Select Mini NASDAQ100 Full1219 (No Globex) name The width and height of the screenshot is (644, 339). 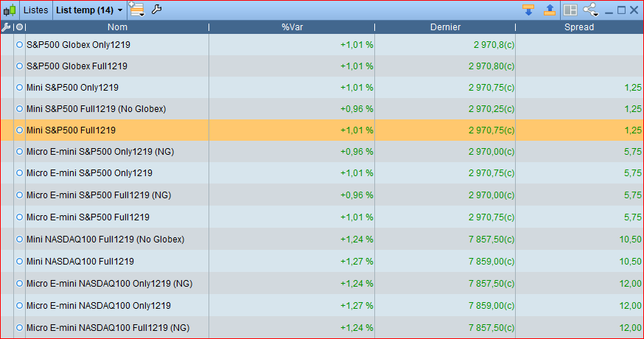pyautogui.click(x=105, y=240)
